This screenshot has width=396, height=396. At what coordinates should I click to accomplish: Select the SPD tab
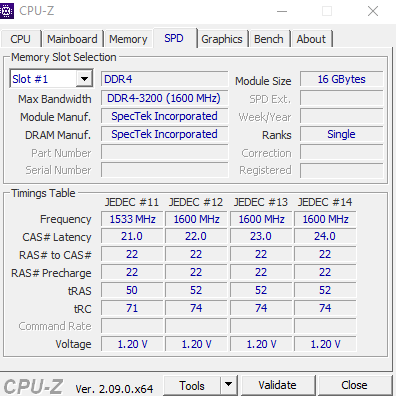coord(174,38)
